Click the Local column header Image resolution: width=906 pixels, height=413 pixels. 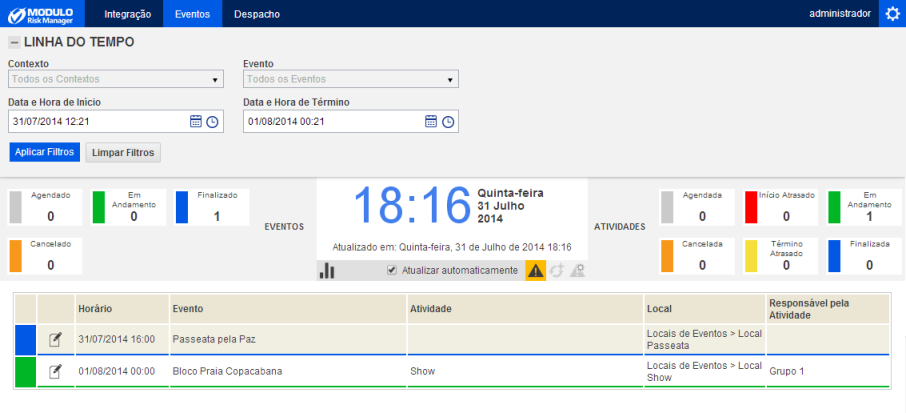705,309
